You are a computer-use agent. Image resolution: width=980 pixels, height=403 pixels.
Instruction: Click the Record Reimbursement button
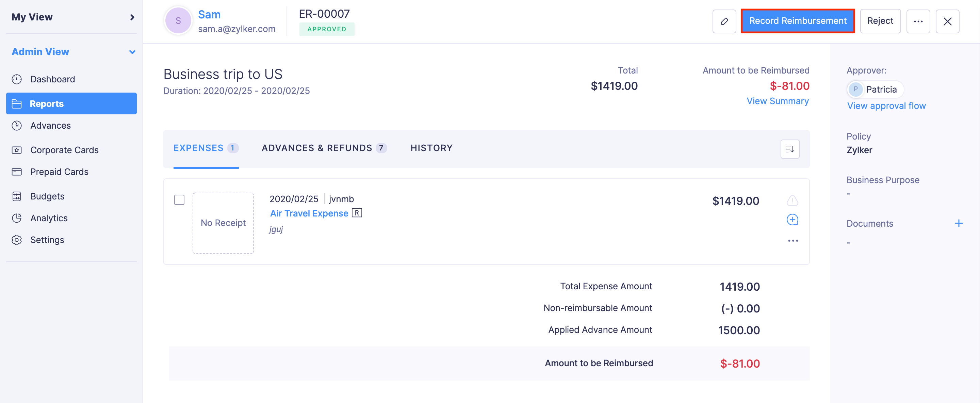coord(798,21)
